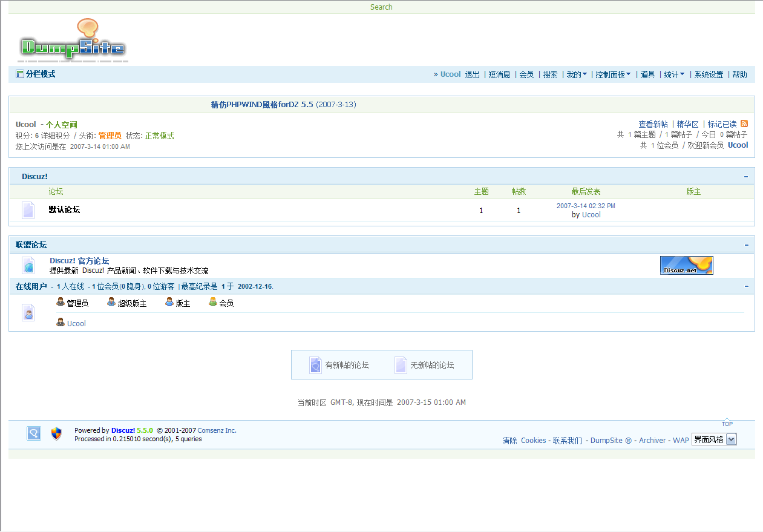Open the 我的 dropdown menu
Screen dimensions: 763x532
[577, 74]
